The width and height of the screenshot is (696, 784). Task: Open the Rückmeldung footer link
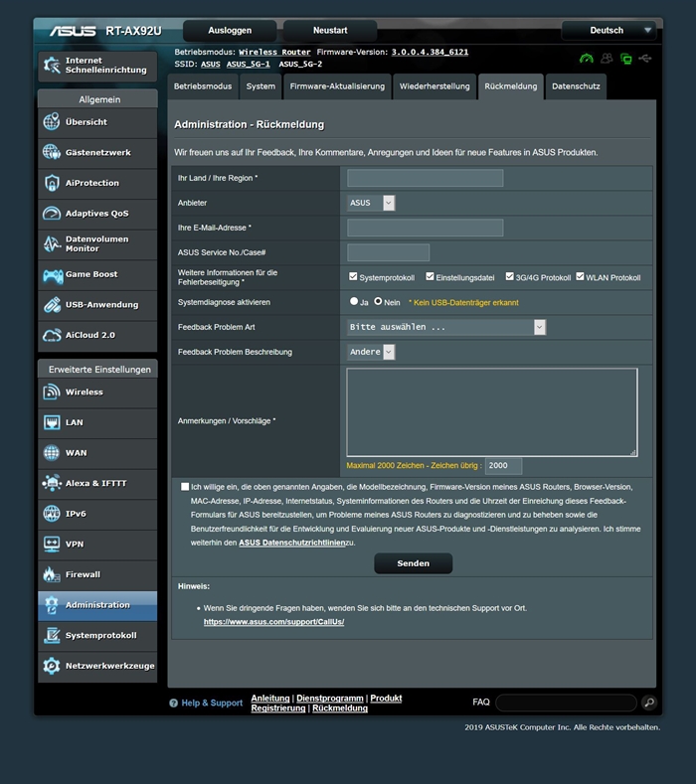click(x=340, y=708)
